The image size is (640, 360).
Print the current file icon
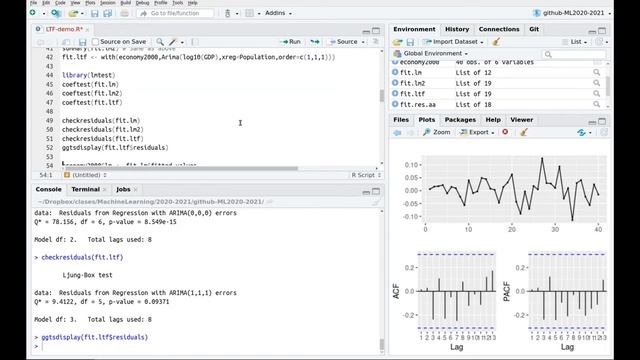tap(124, 13)
